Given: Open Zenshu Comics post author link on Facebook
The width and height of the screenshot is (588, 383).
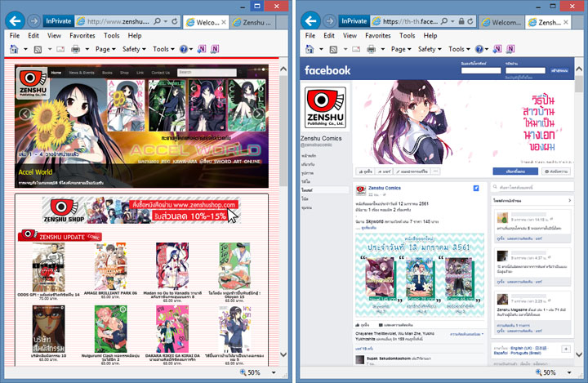Looking at the screenshot, I should (385, 188).
